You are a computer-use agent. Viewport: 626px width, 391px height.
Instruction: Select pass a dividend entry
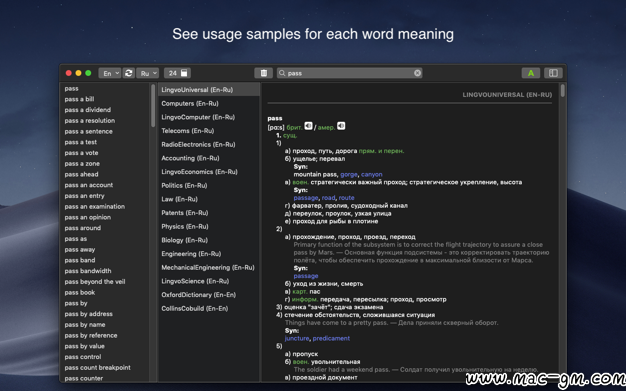(x=88, y=110)
